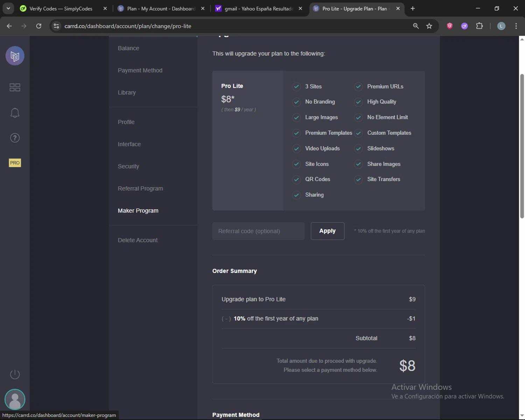Viewport: 525px width, 420px height.
Task: Click the Apply button
Action: pos(328,231)
